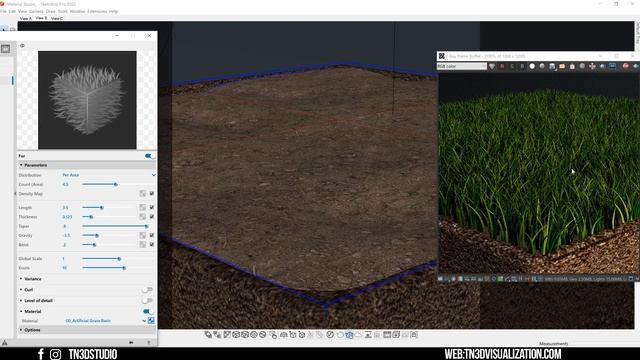Toggle the green channel in V-Ray frame buffer
Image resolution: width=640 pixels, height=360 pixels.
512,66
